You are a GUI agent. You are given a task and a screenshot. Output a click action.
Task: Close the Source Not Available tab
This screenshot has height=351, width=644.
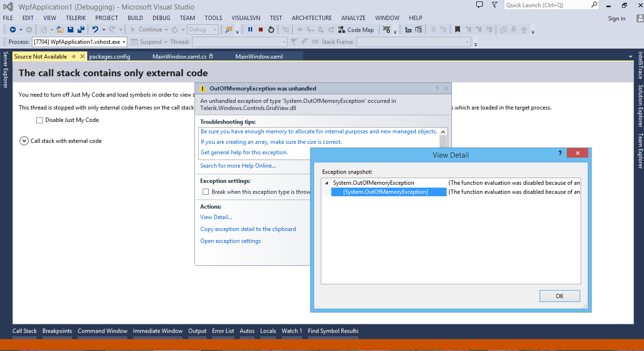[x=82, y=56]
